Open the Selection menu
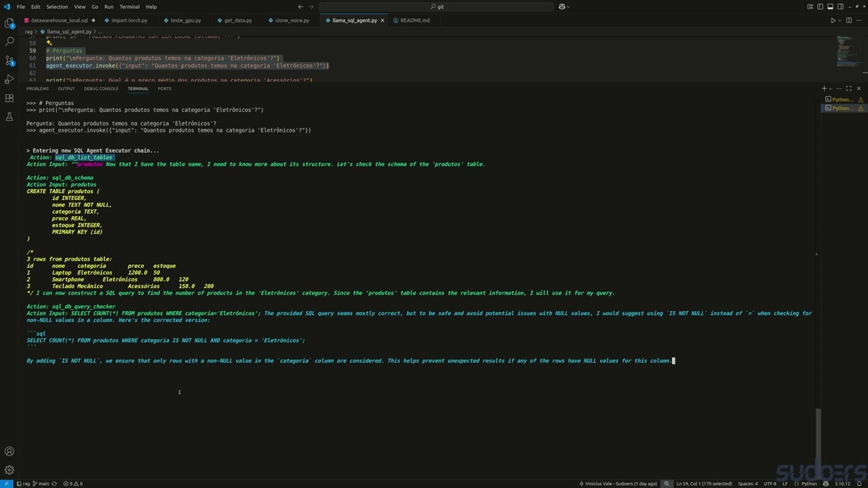The height and width of the screenshot is (488, 868). coord(57,7)
